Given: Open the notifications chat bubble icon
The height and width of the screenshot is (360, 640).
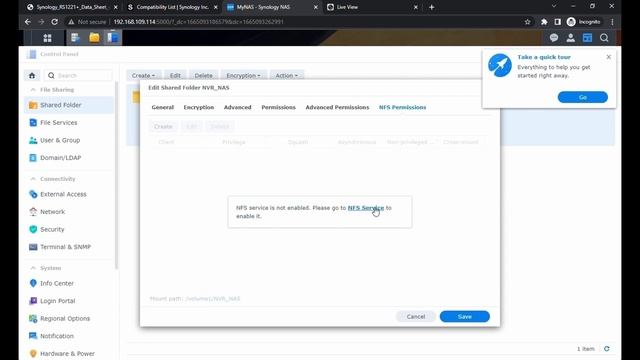Looking at the screenshot, I should coord(554,38).
